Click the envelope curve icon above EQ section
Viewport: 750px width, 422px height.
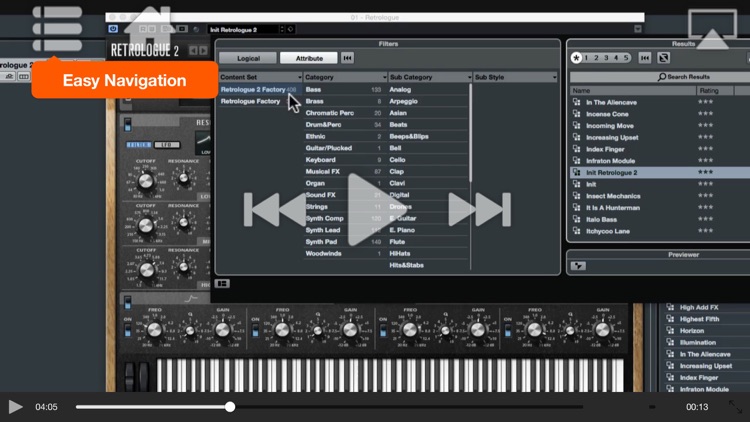[191, 299]
